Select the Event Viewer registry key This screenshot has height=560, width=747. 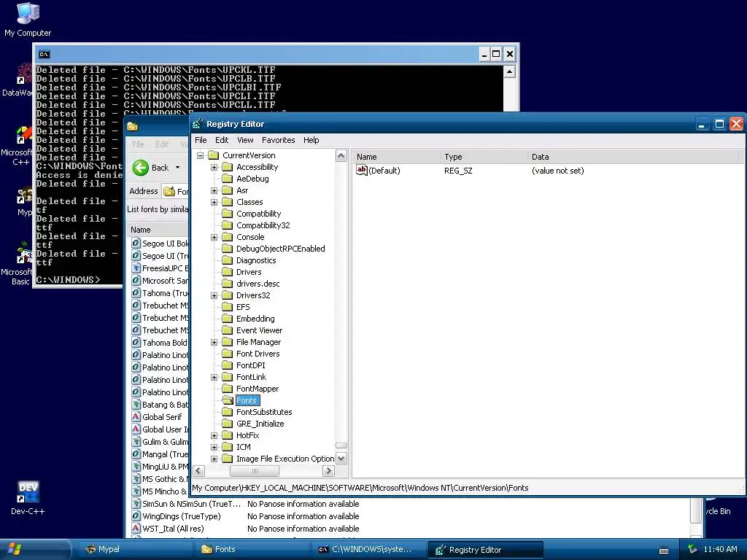click(259, 330)
